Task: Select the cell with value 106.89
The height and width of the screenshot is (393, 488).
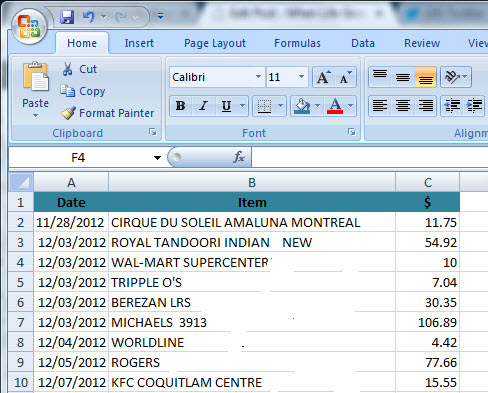Action: (x=428, y=322)
